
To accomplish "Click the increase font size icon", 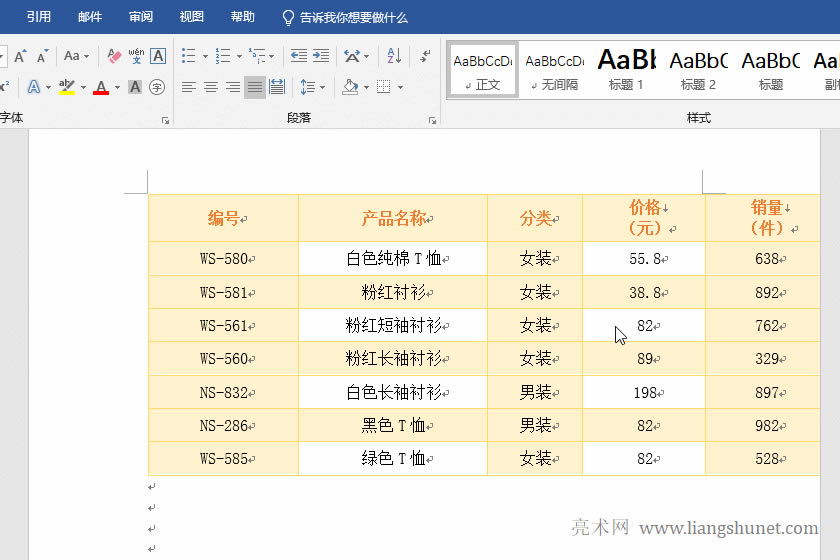I will pyautogui.click(x=20, y=56).
